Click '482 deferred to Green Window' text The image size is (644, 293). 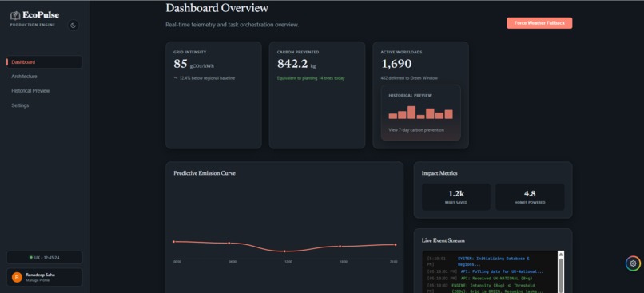pos(408,78)
